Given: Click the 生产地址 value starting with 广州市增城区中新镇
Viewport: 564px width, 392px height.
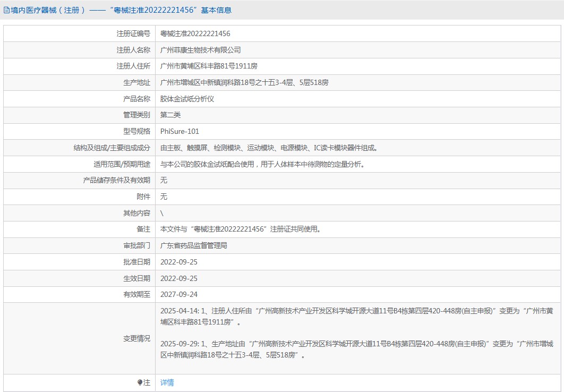Looking at the screenshot, I should [x=244, y=83].
